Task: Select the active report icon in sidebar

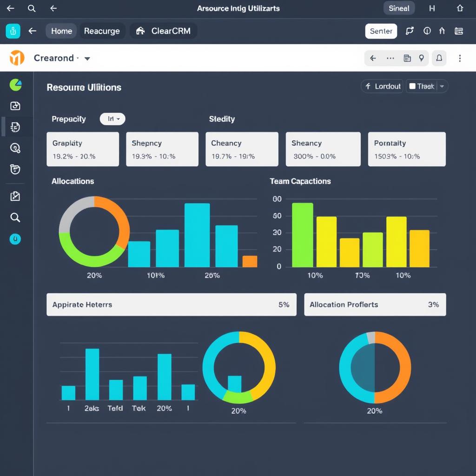Action: tap(15, 127)
